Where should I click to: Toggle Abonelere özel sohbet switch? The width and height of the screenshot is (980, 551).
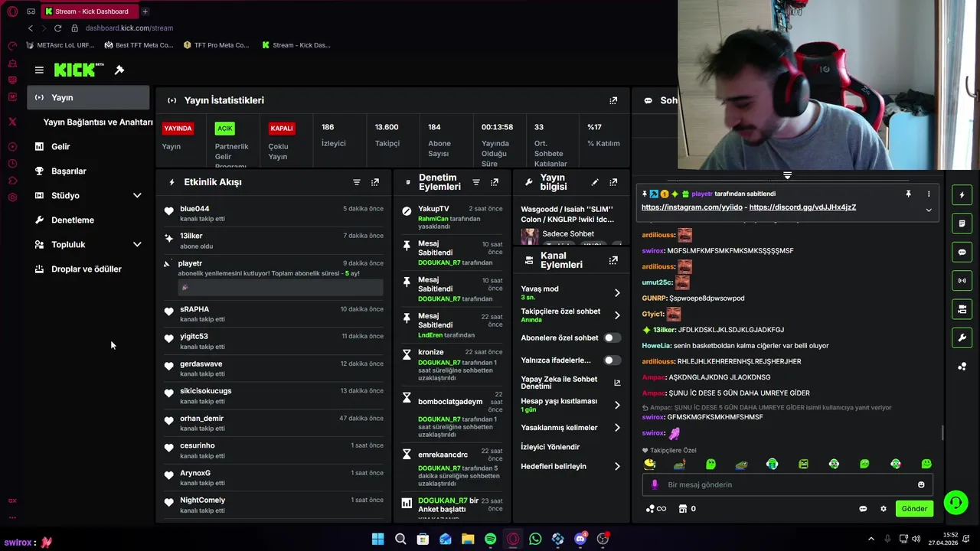click(612, 337)
